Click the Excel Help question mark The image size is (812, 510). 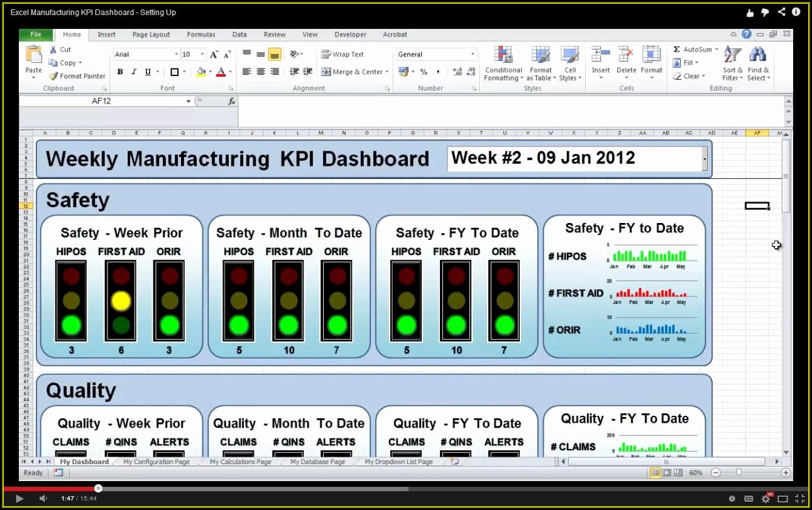(x=746, y=35)
